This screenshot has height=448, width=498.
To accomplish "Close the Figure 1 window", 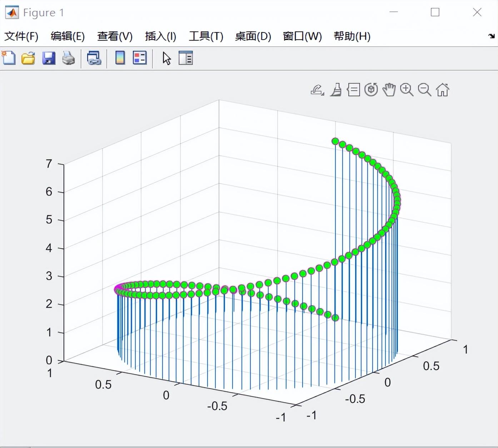I will coord(477,12).
